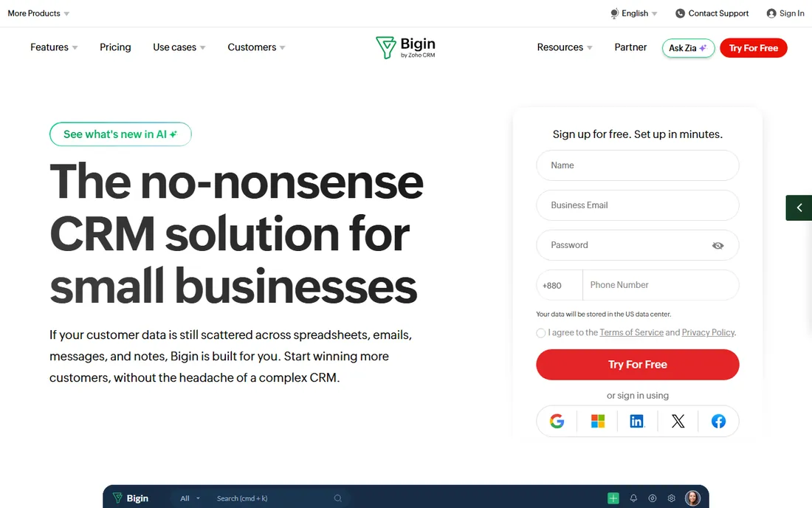Open the +880 country code selector
Viewport: 812px width, 508px height.
(x=560, y=285)
